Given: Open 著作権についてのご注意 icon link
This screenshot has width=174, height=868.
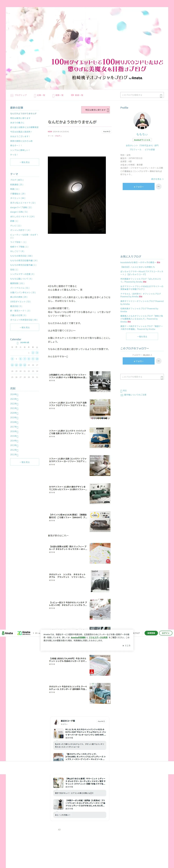Looking at the screenshot, I should [x=133, y=395].
